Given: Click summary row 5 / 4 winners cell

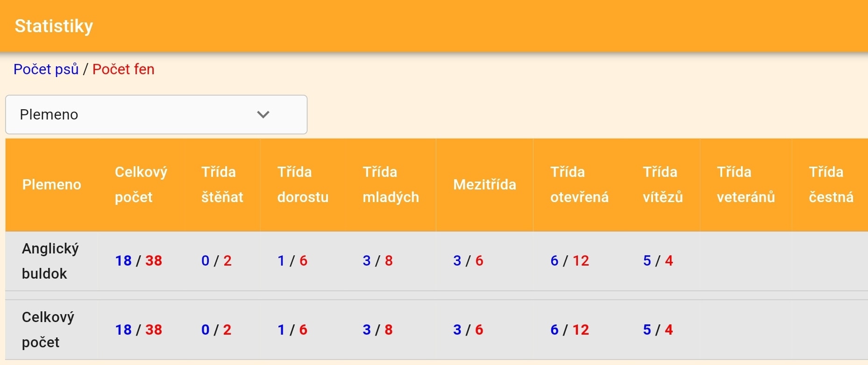Looking at the screenshot, I should click(658, 330).
